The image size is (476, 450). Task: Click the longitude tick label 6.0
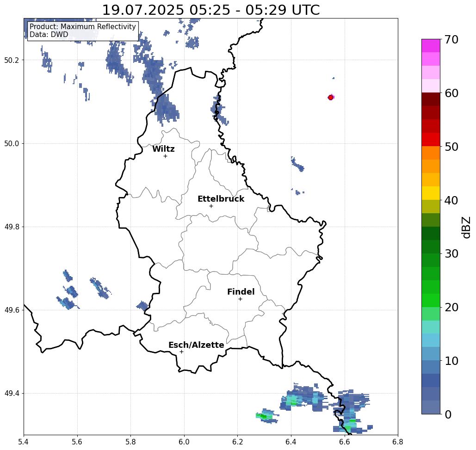click(184, 442)
